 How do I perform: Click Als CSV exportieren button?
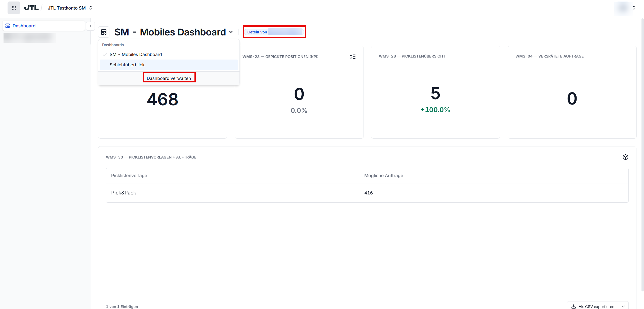click(593, 306)
